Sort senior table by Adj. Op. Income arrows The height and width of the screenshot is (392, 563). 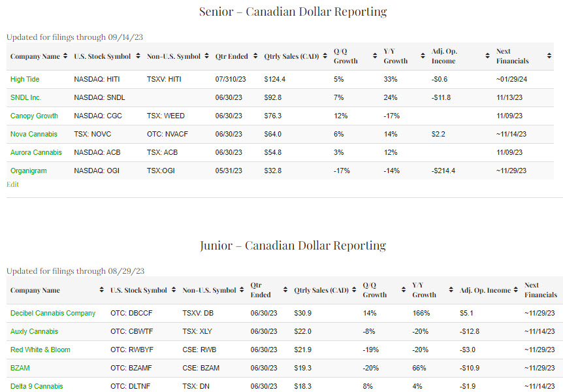point(487,56)
